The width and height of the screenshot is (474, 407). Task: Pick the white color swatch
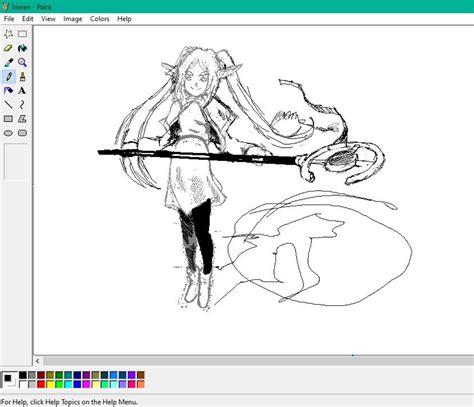[x=23, y=384]
